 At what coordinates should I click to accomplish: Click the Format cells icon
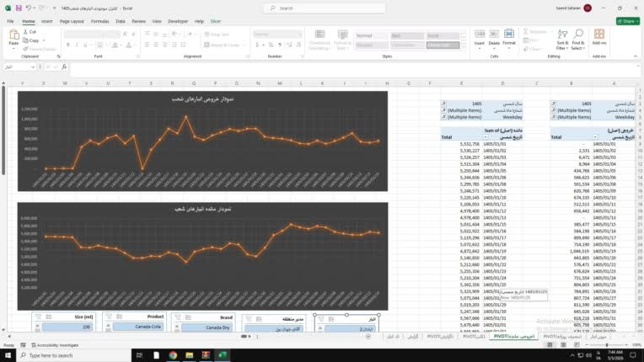509,34
